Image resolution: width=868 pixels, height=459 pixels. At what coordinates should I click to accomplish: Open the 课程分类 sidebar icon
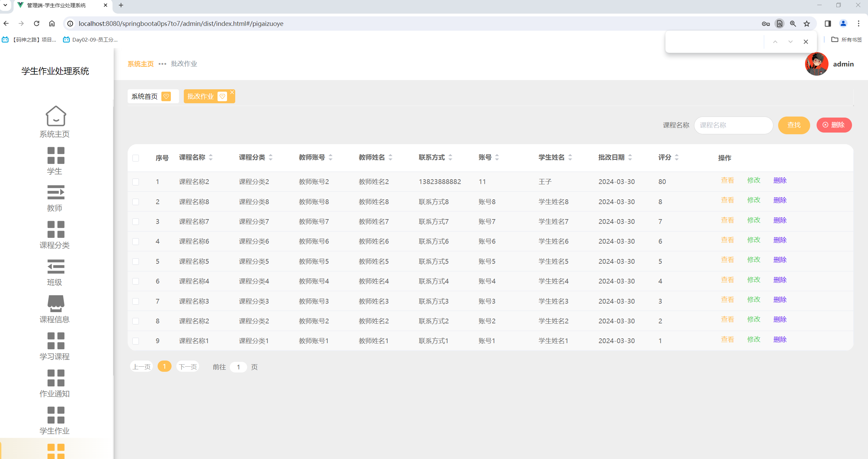pyautogui.click(x=56, y=229)
